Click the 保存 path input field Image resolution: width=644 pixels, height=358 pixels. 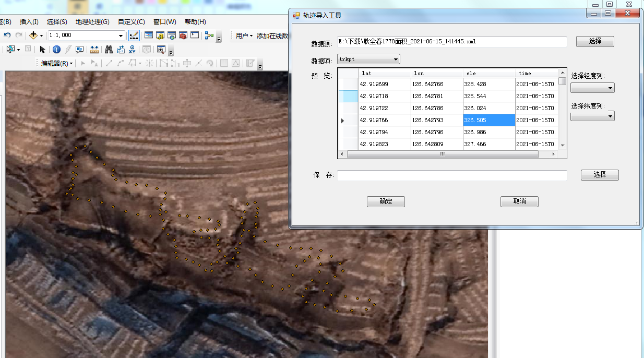[452, 175]
